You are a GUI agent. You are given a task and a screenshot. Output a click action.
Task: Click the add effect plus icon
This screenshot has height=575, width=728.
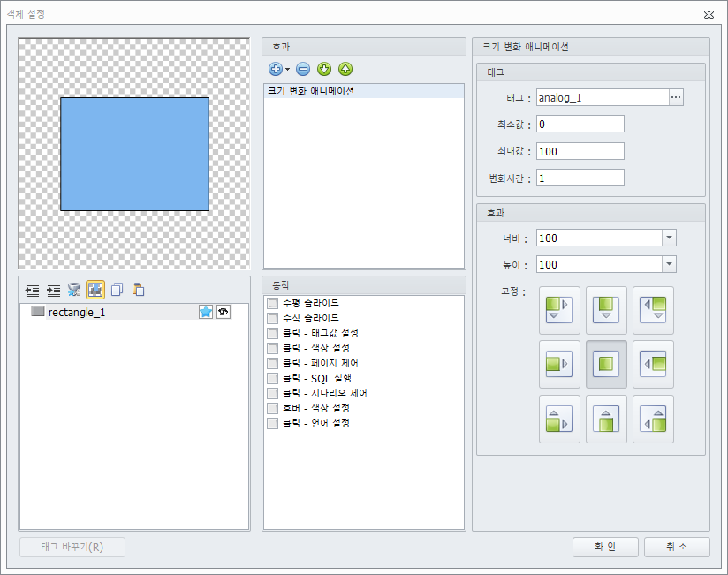tap(276, 69)
